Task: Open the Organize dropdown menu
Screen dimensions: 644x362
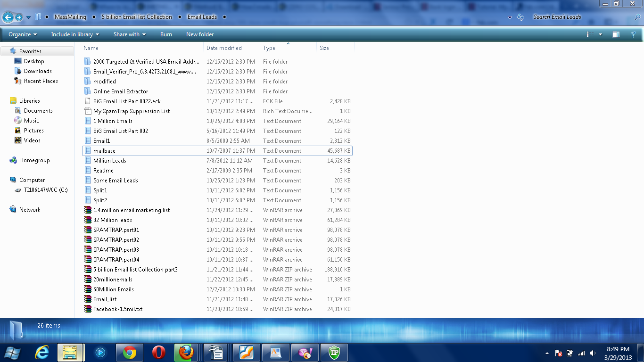Action: click(23, 34)
